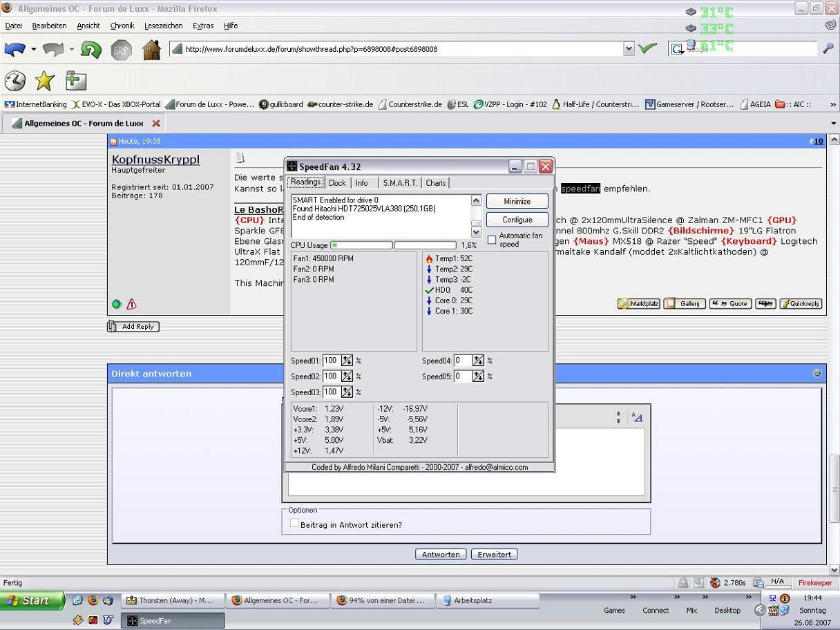Image resolution: width=840 pixels, height=630 pixels.
Task: Click the gray Stop button in Firefox toolbar
Action: point(122,49)
